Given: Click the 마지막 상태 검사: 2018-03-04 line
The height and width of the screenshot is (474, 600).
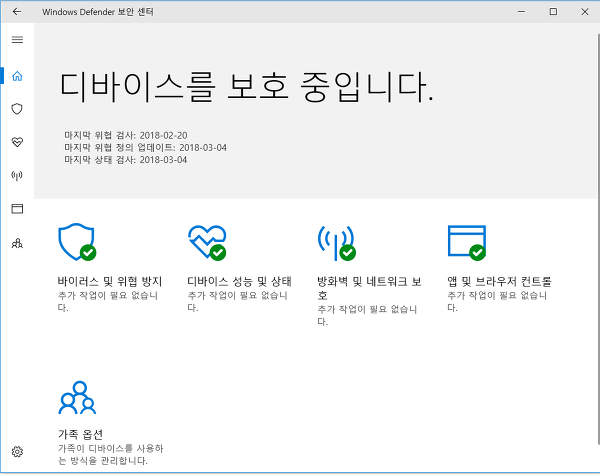Looking at the screenshot, I should [126, 160].
